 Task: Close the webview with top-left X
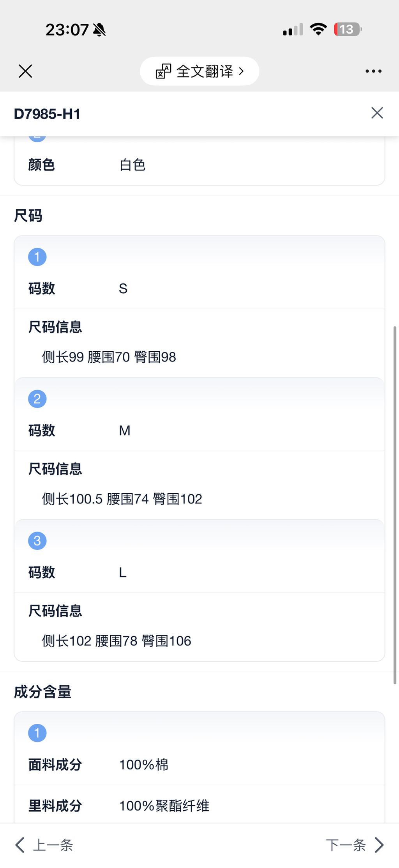pos(25,71)
